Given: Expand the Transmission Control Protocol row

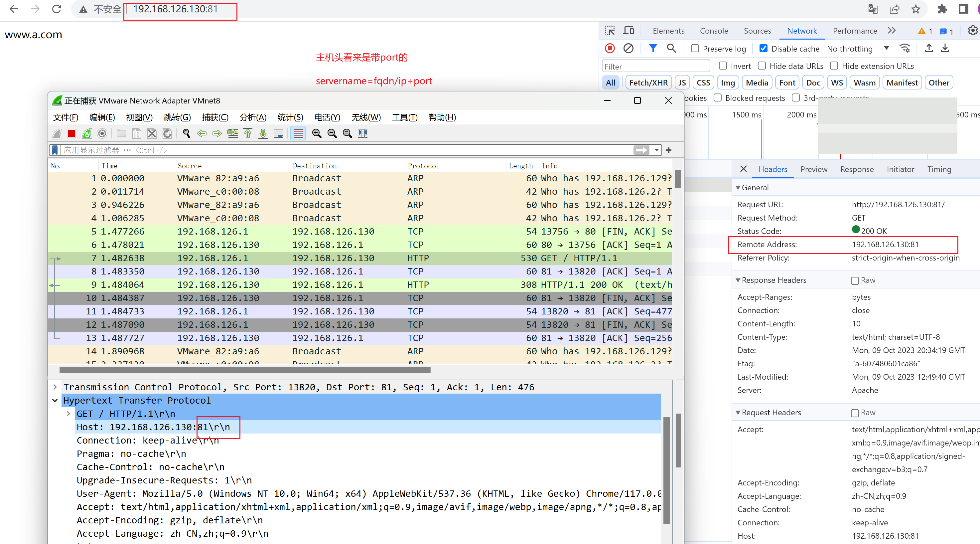Looking at the screenshot, I should [x=55, y=387].
